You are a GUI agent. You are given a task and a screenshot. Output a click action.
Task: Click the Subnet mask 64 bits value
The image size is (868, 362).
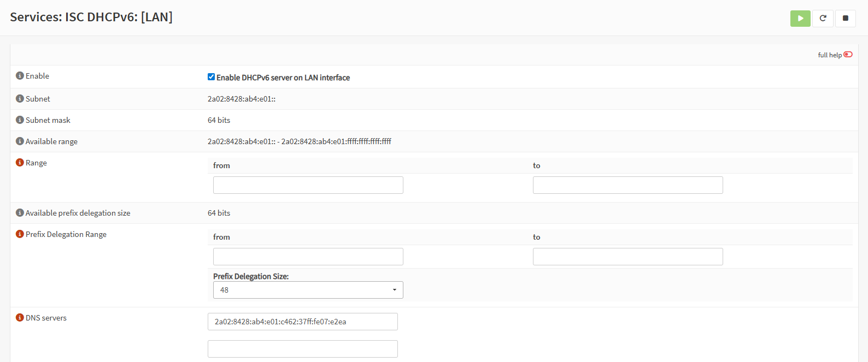coord(219,120)
